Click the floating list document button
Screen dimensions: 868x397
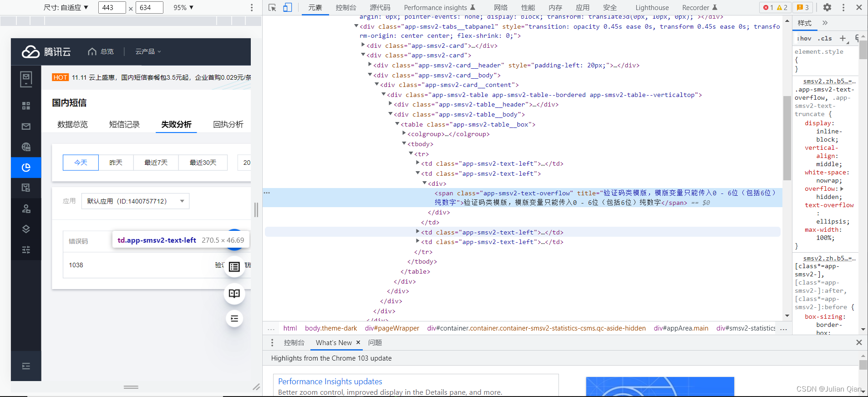[234, 267]
